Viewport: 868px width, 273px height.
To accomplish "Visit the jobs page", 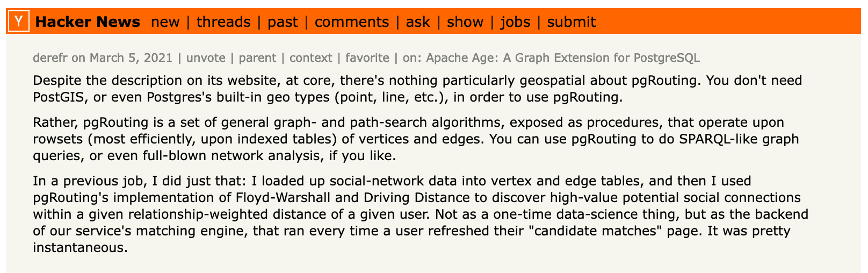I will pos(515,22).
